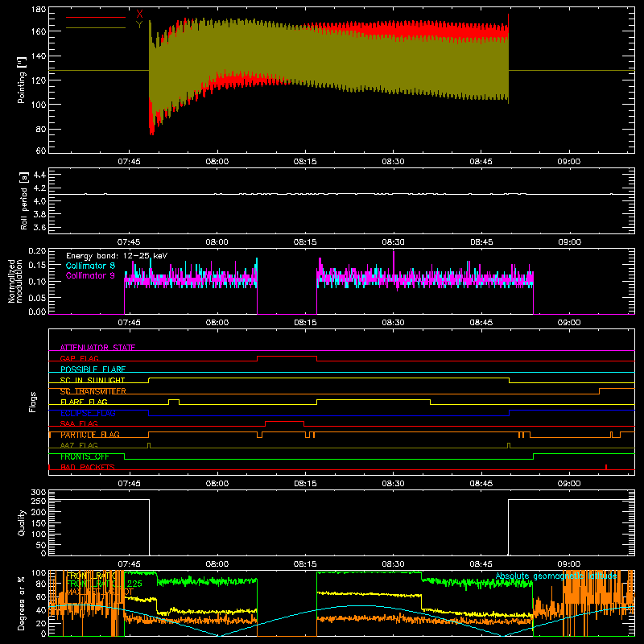Click the 50 tick on Quality axis
Image resolution: width=644 pixels, height=644 pixels.
42,545
